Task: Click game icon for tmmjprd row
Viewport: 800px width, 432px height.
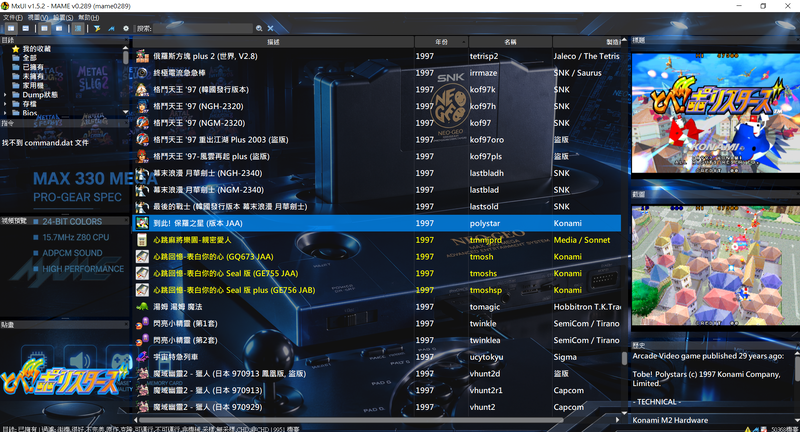Action: coord(142,240)
